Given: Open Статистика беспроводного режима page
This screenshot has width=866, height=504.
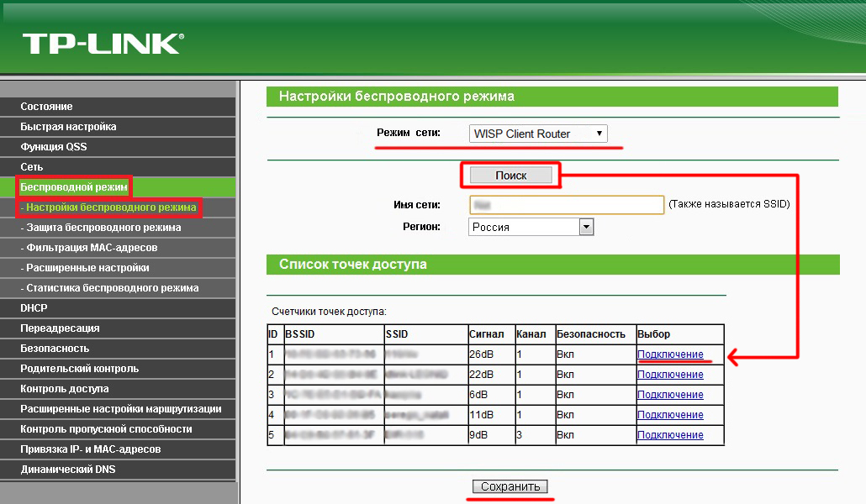Looking at the screenshot, I should (109, 288).
